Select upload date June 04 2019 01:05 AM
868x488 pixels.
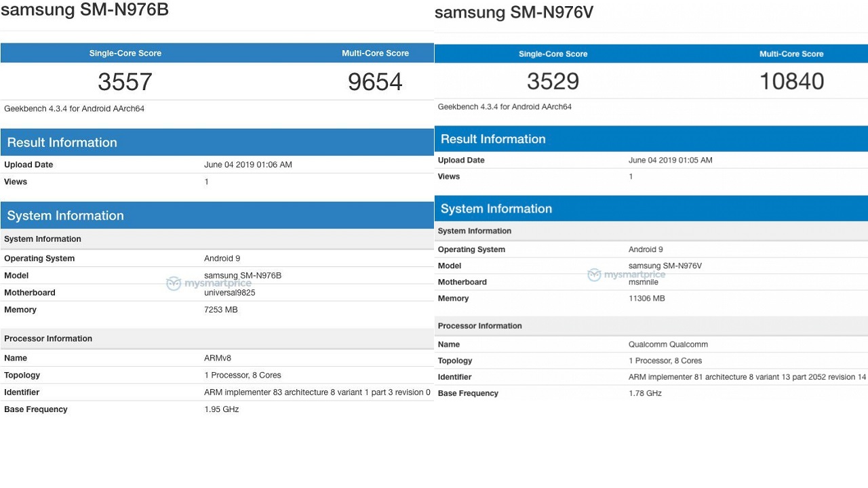coord(671,161)
